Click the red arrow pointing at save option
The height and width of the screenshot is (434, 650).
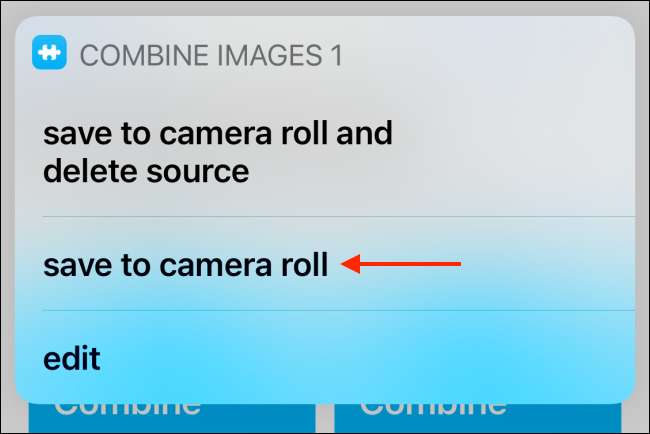click(401, 264)
